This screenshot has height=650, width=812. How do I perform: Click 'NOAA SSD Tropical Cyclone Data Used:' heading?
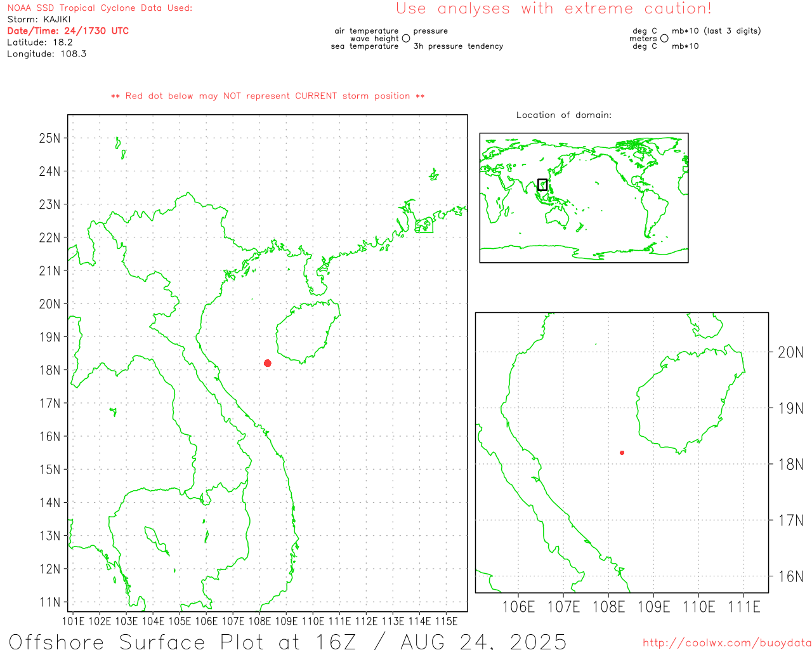[x=100, y=8]
